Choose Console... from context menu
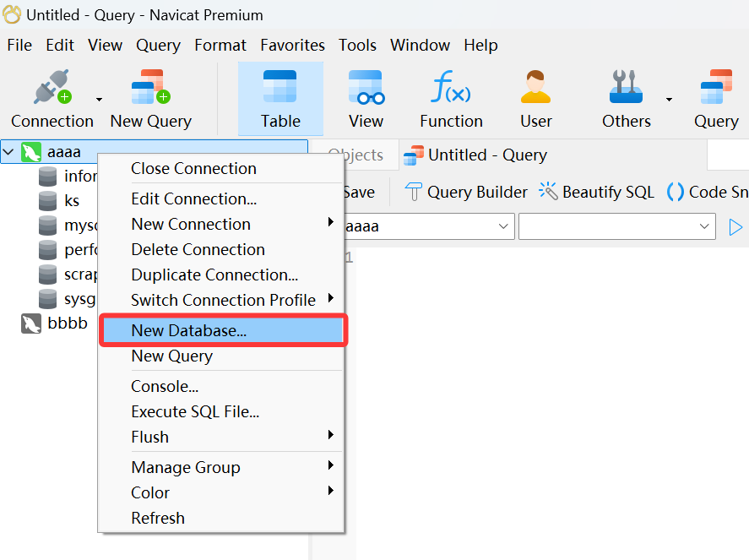The width and height of the screenshot is (749, 560). pyautogui.click(x=221, y=386)
